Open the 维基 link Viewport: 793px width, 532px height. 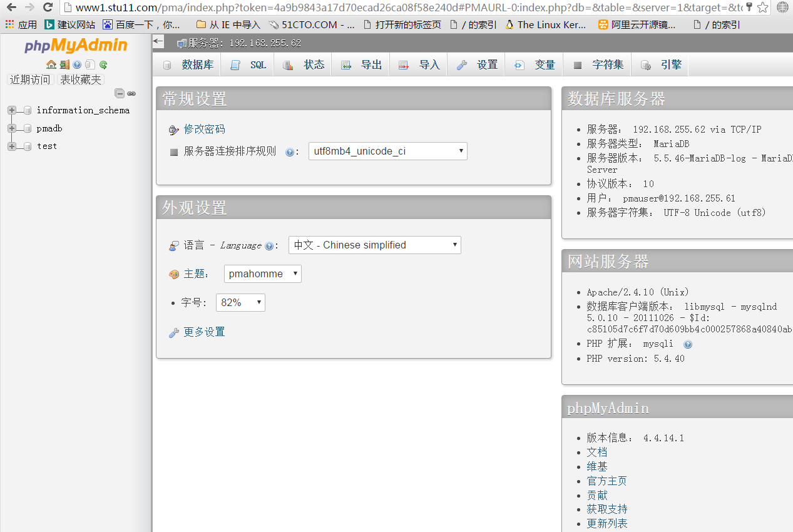597,466
